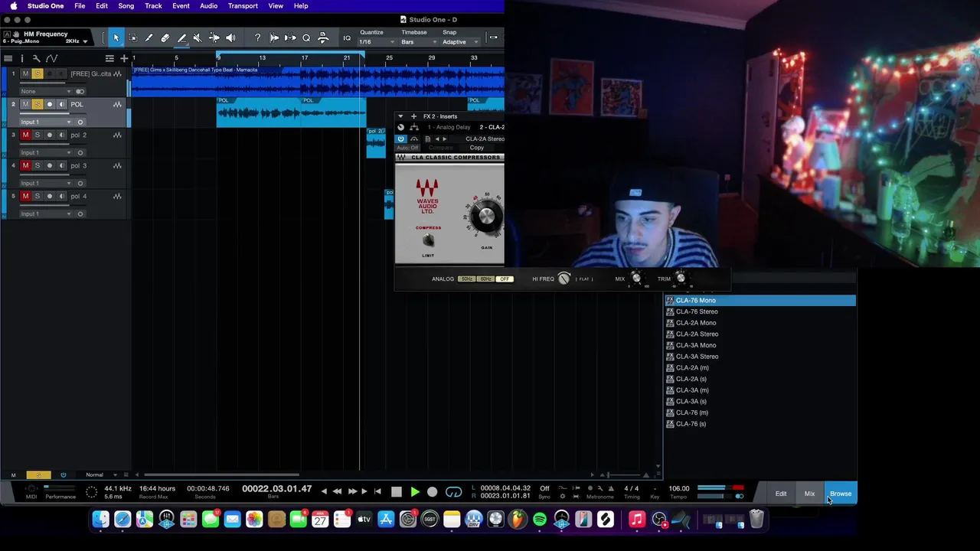Open Quantize 1/16 dropdown

pos(377,41)
